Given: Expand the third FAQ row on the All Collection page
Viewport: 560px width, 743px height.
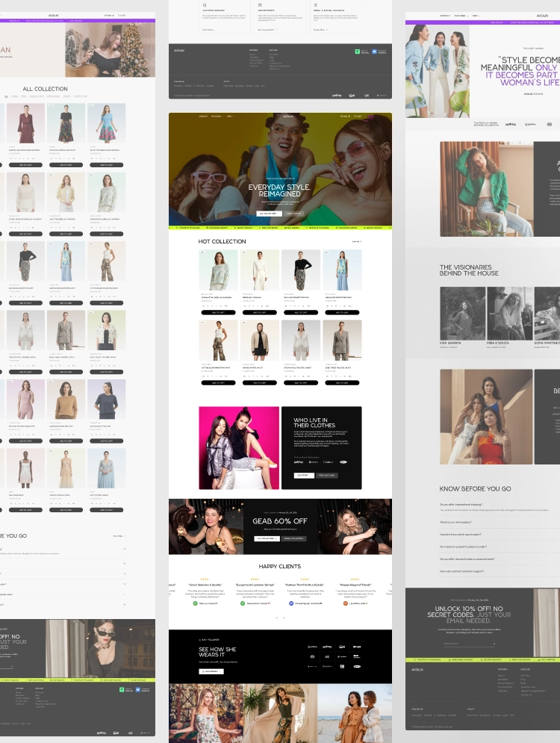Looking at the screenshot, I should [x=63, y=573].
